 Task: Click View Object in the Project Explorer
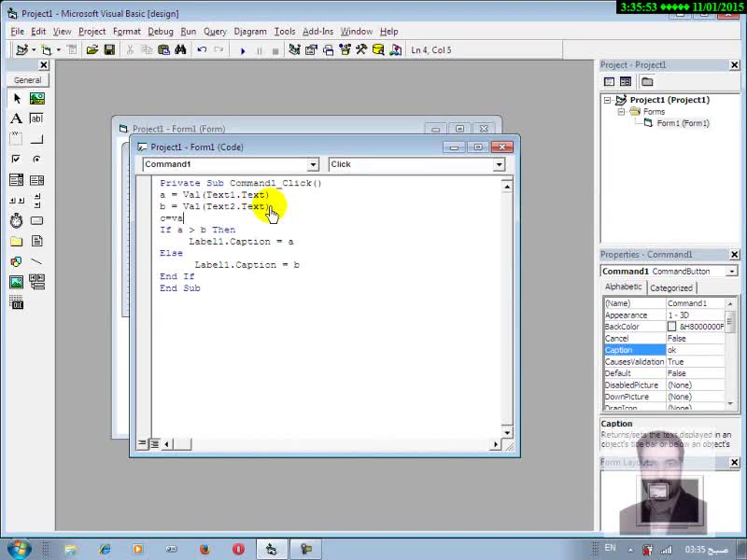[x=626, y=81]
